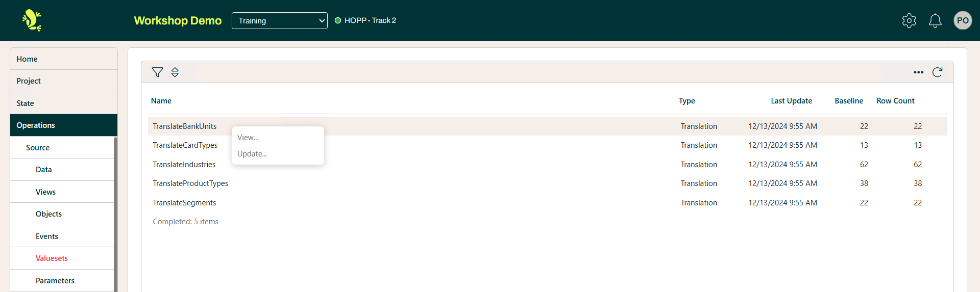The image size is (980, 292).
Task: Click the sidebar vertical scrollbar
Action: click(115, 214)
